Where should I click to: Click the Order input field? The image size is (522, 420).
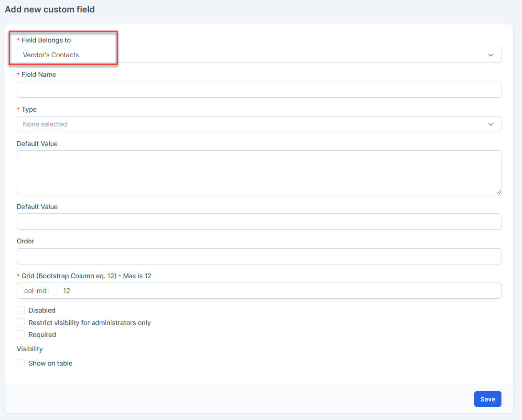pos(258,256)
